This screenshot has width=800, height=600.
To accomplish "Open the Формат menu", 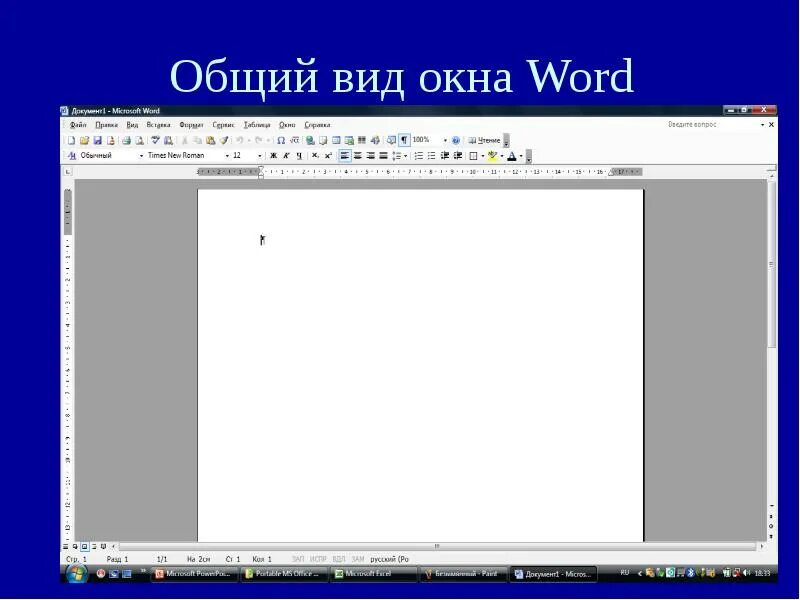I will click(191, 125).
